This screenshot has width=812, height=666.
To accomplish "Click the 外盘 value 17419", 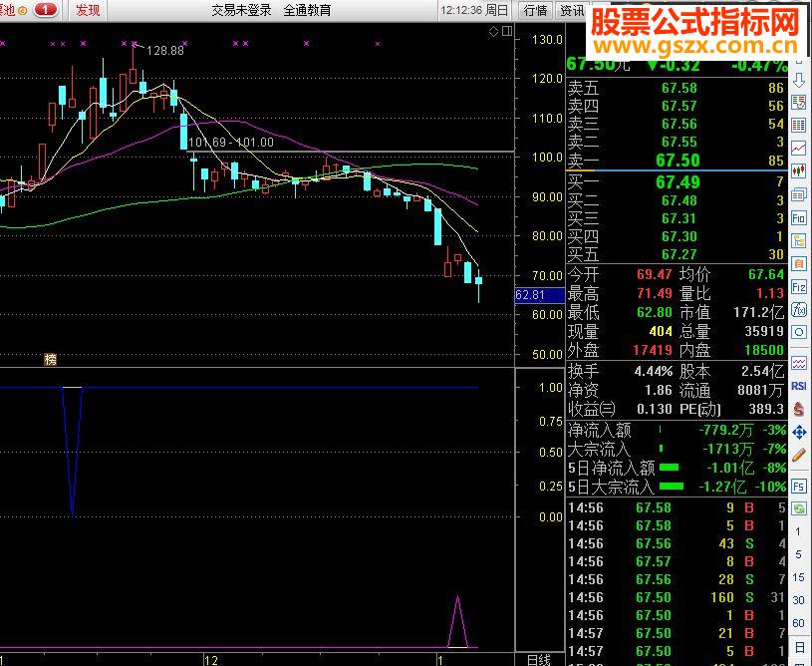I will (x=653, y=350).
